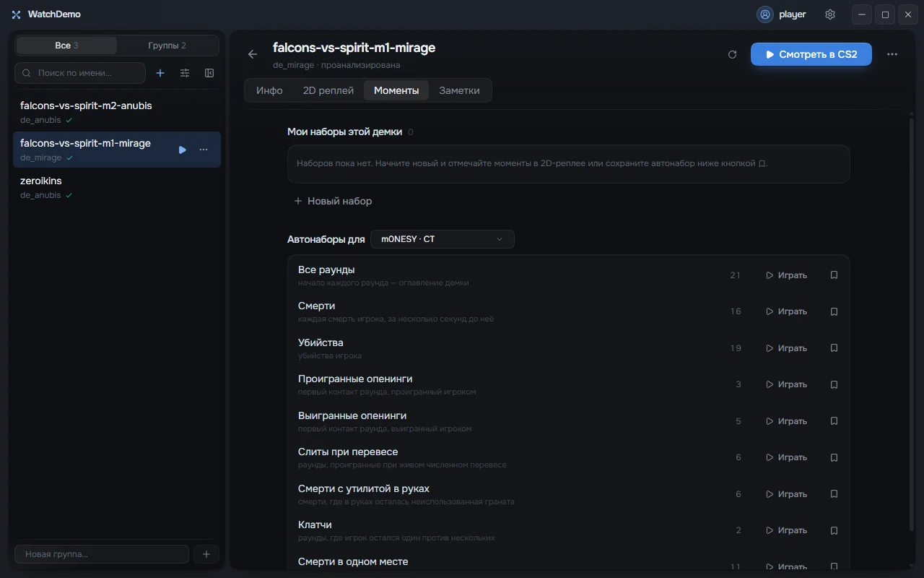924x578 pixels.
Task: Switch sidebar to Группы
Action: point(167,46)
